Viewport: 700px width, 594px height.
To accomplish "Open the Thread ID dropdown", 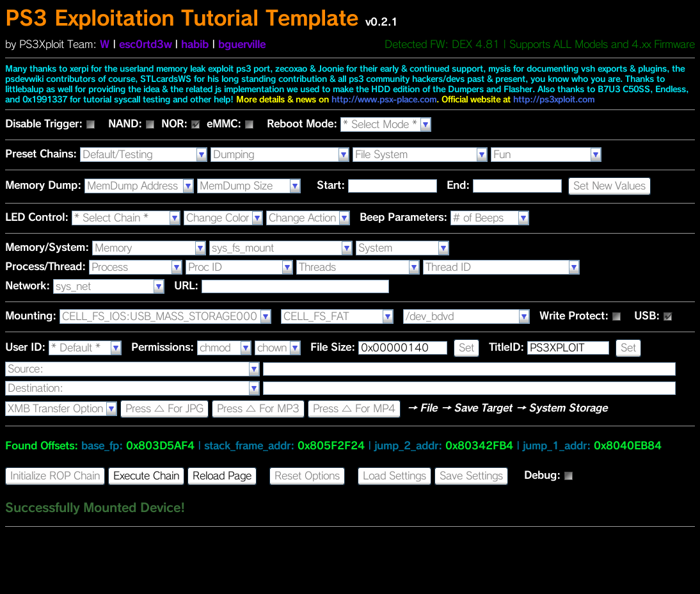I will coord(502,267).
